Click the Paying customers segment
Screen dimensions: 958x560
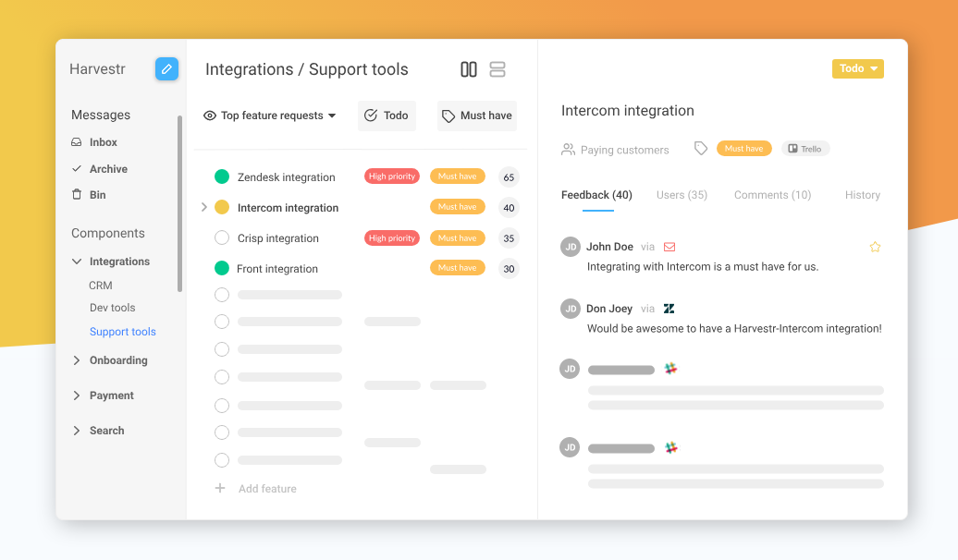pos(624,150)
